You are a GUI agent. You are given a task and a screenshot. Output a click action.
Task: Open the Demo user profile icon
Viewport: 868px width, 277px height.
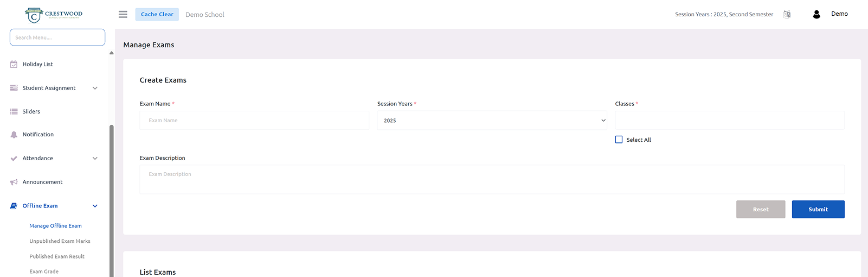[x=816, y=15]
